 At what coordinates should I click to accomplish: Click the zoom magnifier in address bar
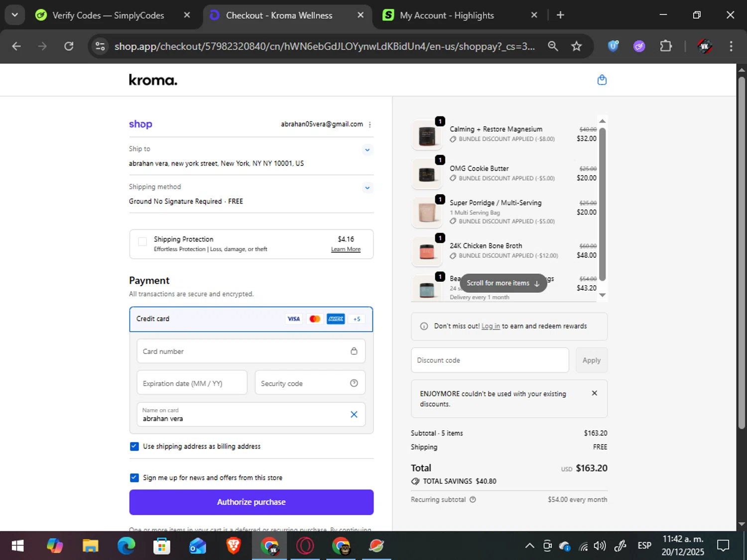[553, 46]
